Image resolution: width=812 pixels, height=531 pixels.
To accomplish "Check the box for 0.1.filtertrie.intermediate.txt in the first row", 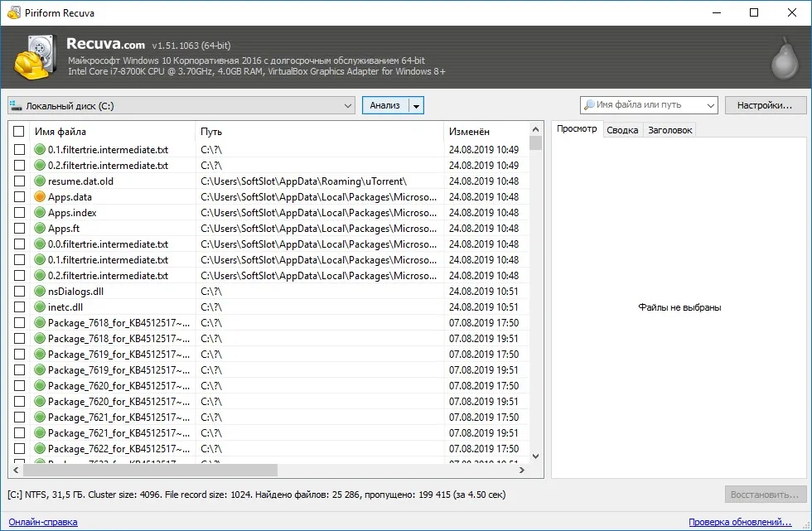I will [x=19, y=150].
